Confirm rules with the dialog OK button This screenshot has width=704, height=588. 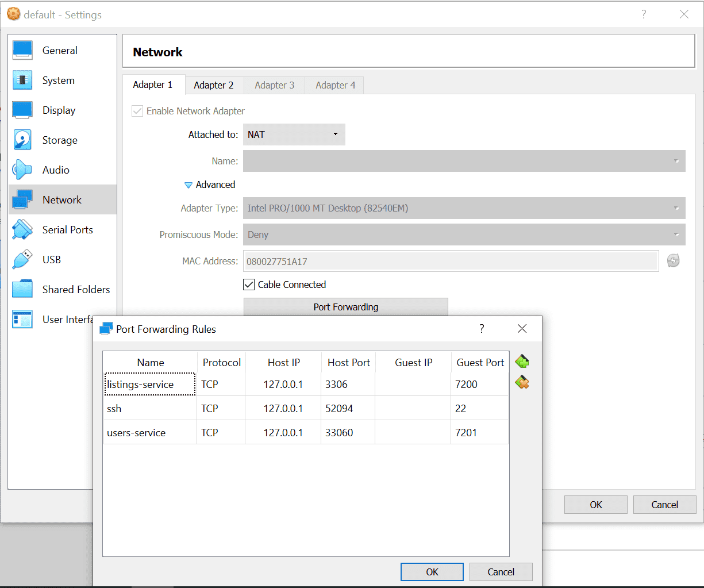point(432,572)
